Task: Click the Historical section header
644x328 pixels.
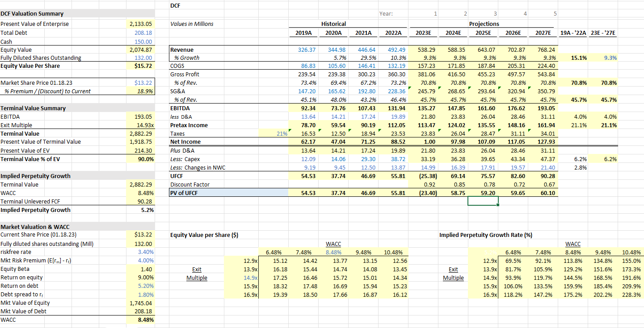Action: tap(333, 24)
